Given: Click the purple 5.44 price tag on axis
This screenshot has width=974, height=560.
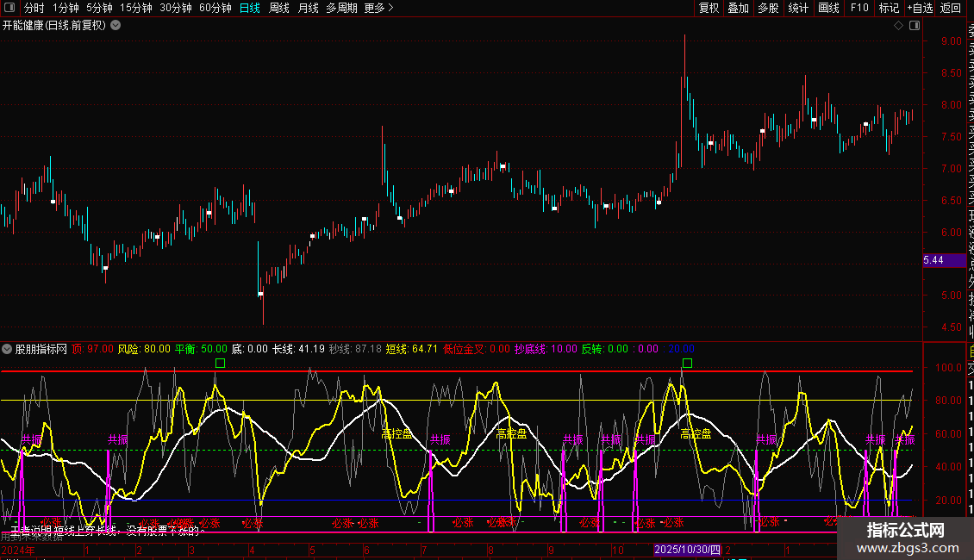Looking at the screenshot, I should [x=933, y=259].
